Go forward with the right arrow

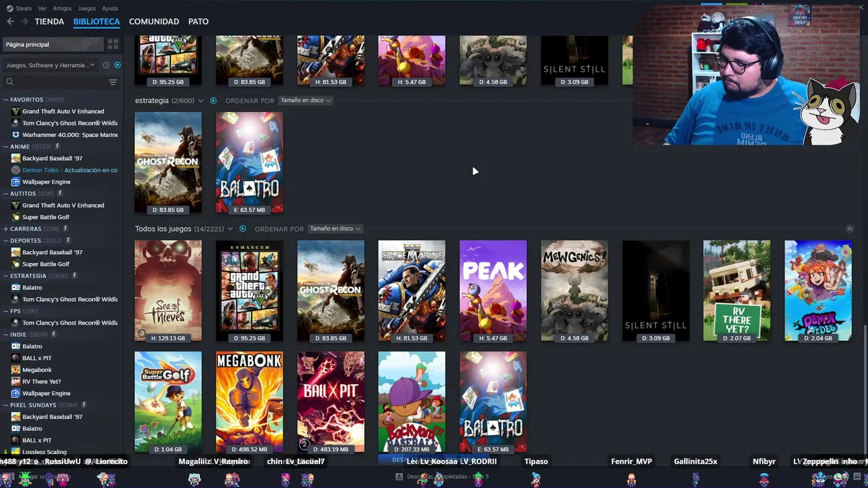(24, 22)
